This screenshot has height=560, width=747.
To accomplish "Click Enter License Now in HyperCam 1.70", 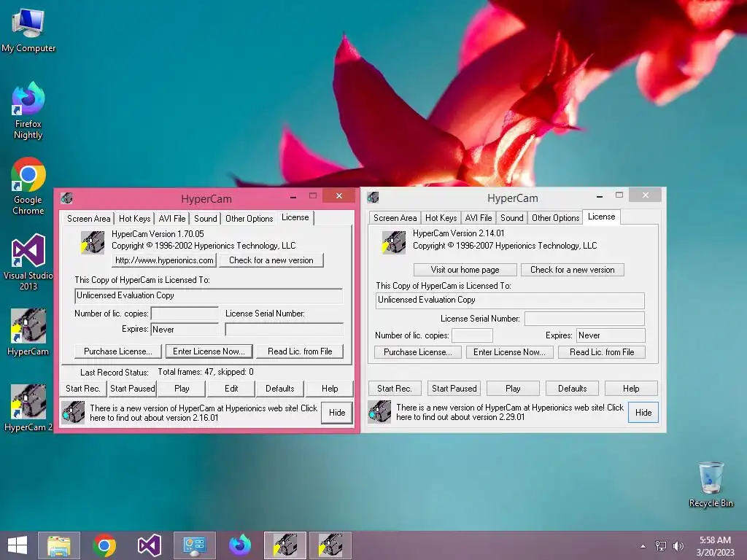I will coord(209,351).
